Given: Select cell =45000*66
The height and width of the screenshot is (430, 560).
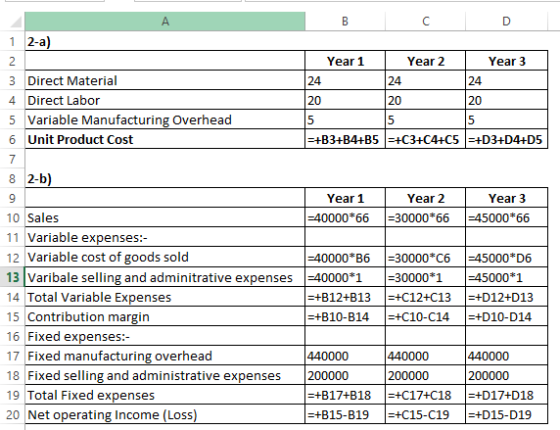Looking at the screenshot, I should (506, 218).
